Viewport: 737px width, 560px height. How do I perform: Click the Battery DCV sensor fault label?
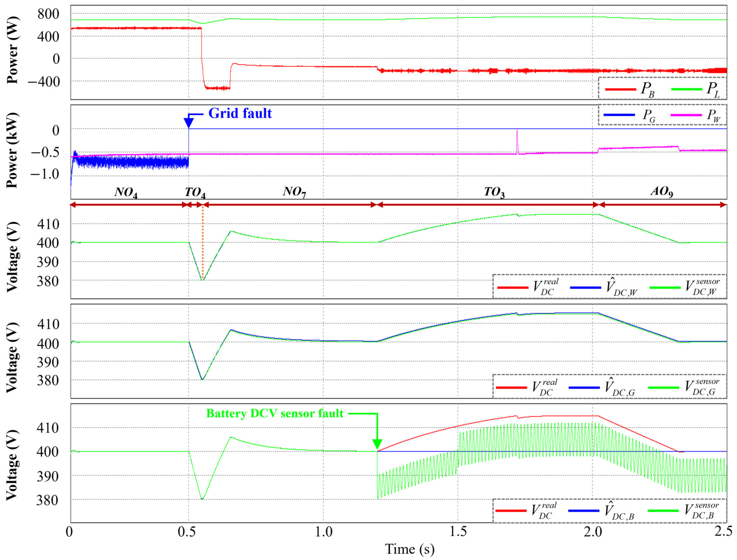275,413
